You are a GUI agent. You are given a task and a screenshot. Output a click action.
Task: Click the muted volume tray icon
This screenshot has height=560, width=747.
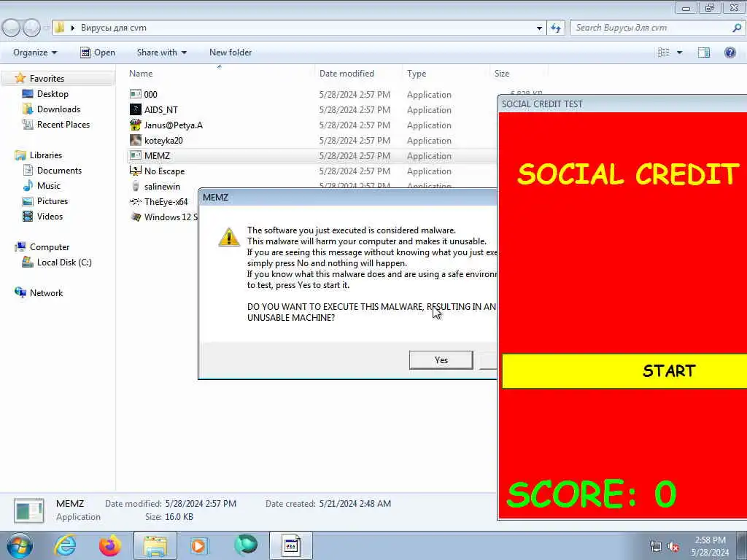tap(673, 546)
